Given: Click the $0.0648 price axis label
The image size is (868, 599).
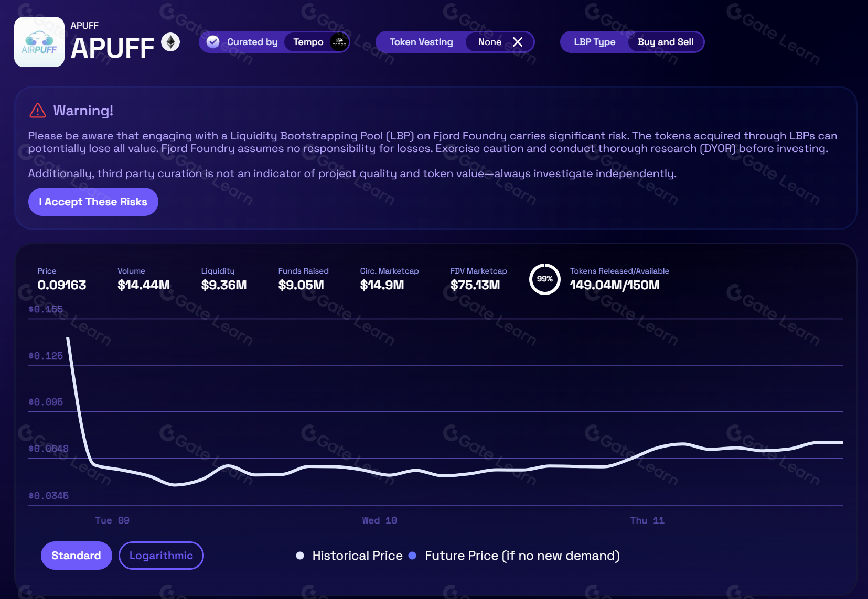Looking at the screenshot, I should [48, 449].
